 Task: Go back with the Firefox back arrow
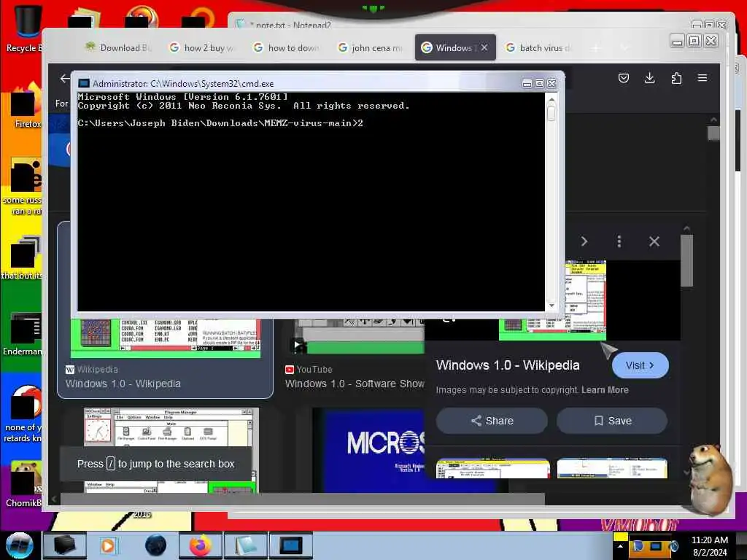click(65, 79)
